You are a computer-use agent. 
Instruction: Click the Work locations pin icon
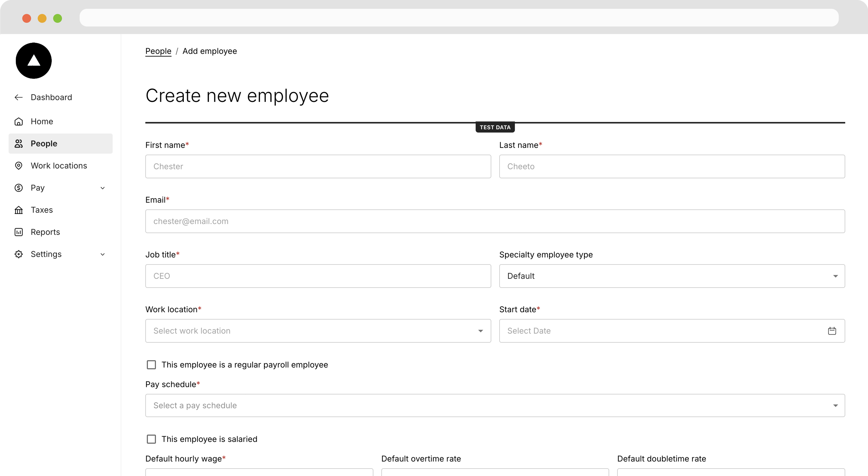point(19,166)
